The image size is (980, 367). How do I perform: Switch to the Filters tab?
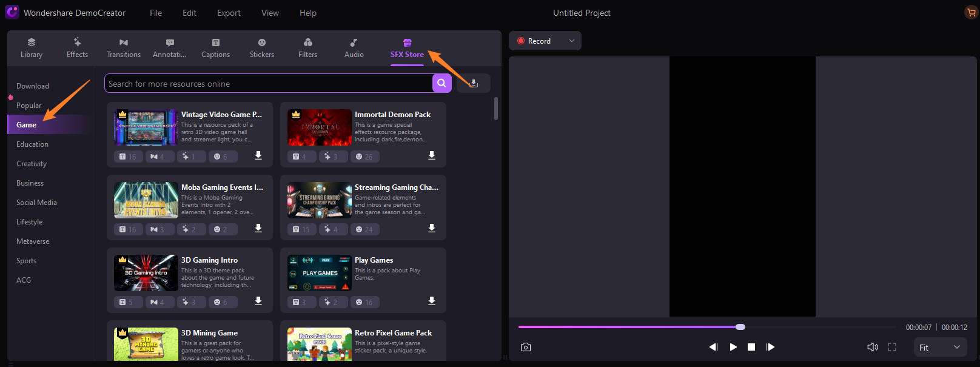point(308,48)
